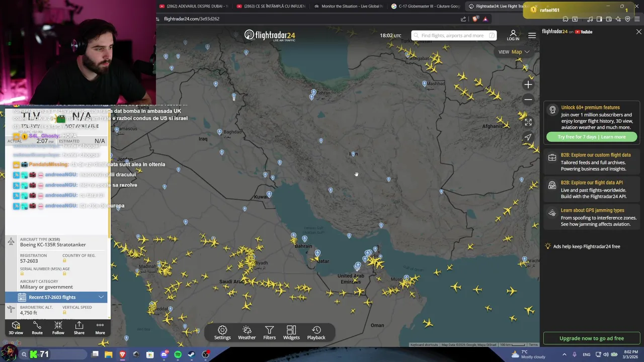This screenshot has height=362, width=644.
Task: Click the weather Mostly cloudy taskbar widget
Action: [528, 354]
